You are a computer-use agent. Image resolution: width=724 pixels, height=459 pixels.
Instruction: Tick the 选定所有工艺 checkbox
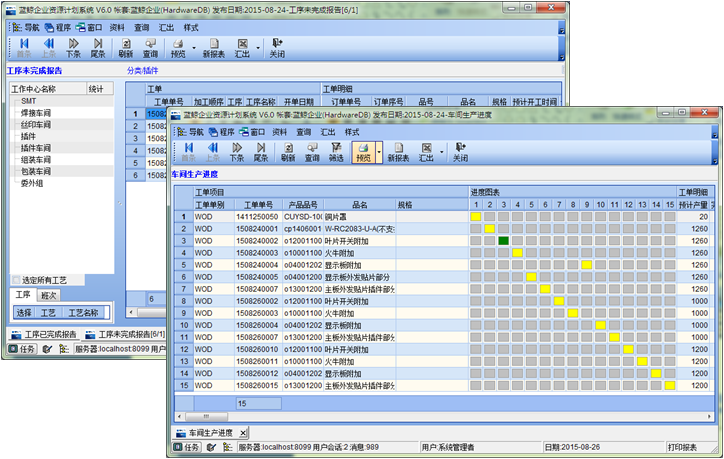pyautogui.click(x=17, y=280)
